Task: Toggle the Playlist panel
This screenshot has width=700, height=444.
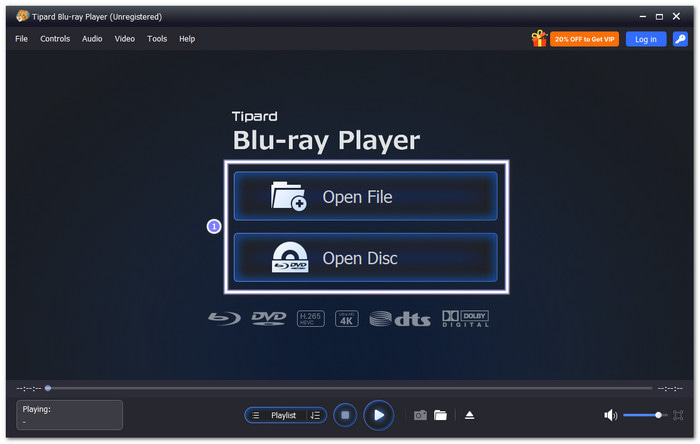Action: pos(283,415)
